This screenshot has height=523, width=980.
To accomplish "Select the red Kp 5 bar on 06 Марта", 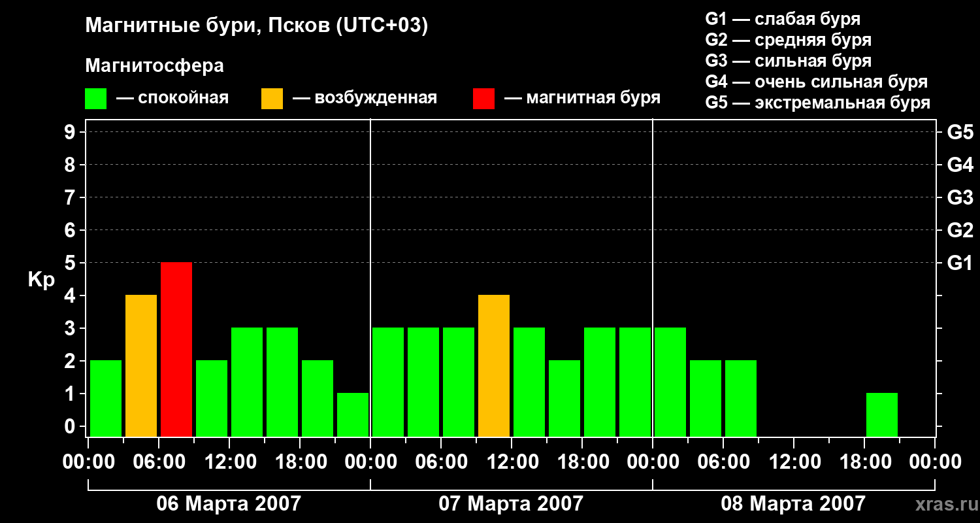I will (176, 349).
